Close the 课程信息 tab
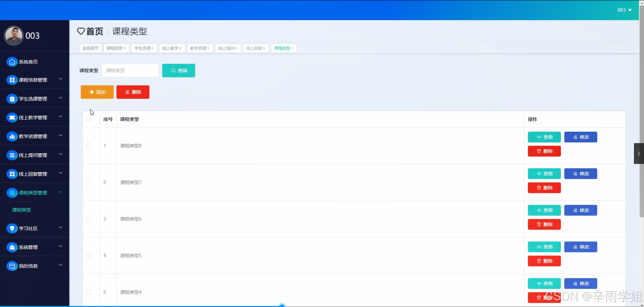The width and height of the screenshot is (644, 307). tap(124, 48)
